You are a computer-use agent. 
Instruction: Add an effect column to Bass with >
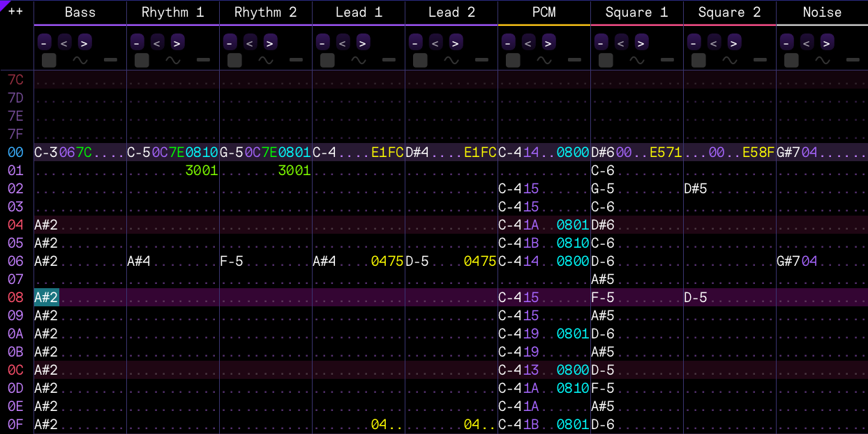(84, 43)
